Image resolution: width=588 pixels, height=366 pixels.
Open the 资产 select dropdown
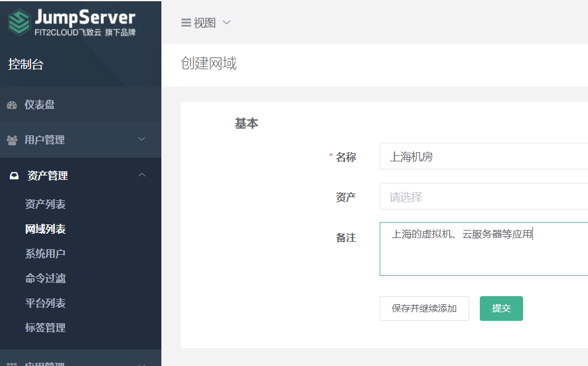pos(484,197)
